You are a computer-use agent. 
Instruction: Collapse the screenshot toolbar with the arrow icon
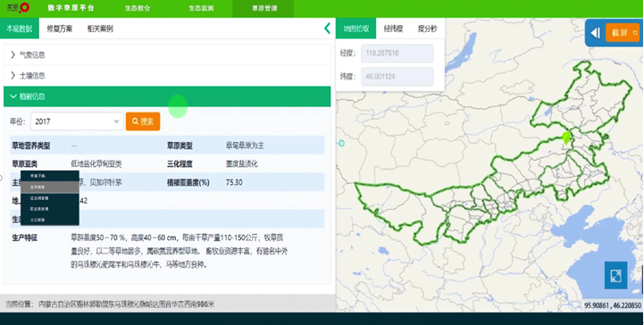[596, 33]
